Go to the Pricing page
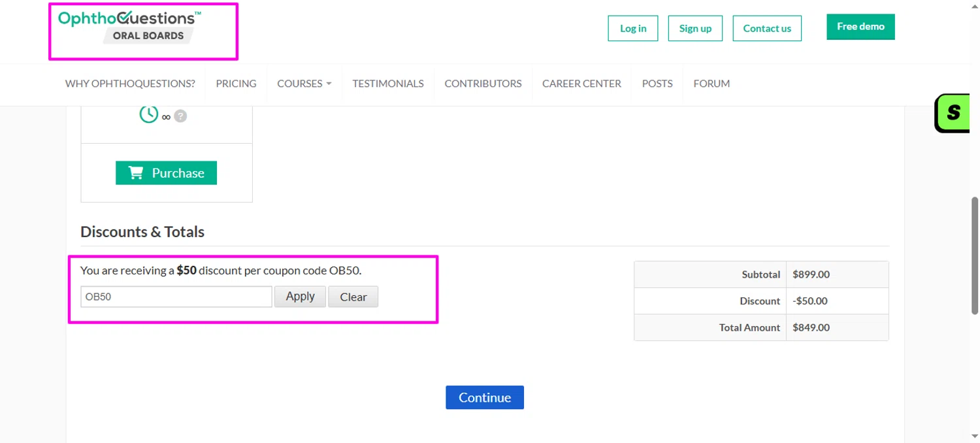The width and height of the screenshot is (980, 443). [236, 84]
